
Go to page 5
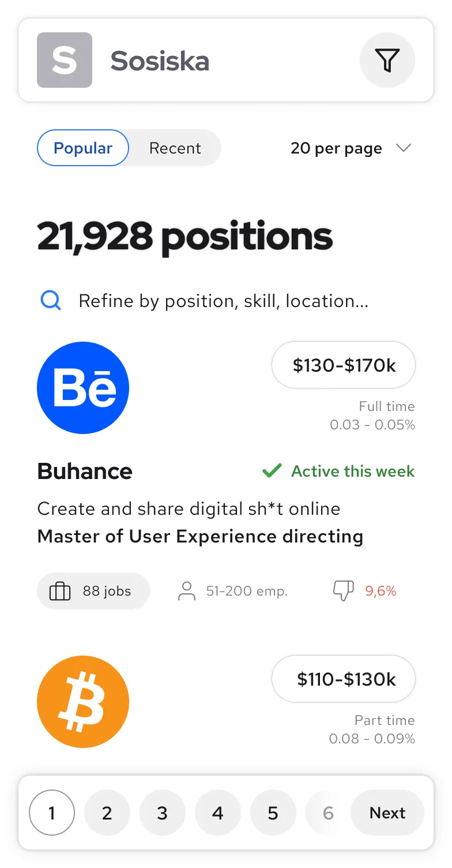point(273,813)
